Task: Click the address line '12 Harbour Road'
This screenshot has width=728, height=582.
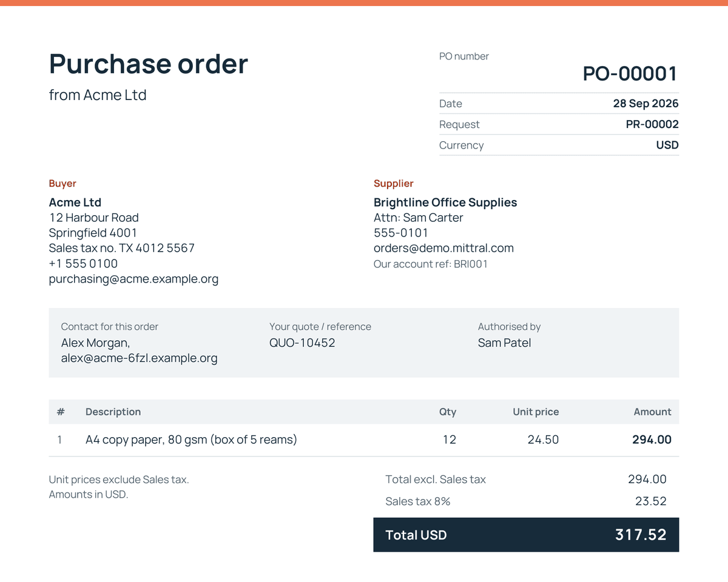Action: pos(94,218)
